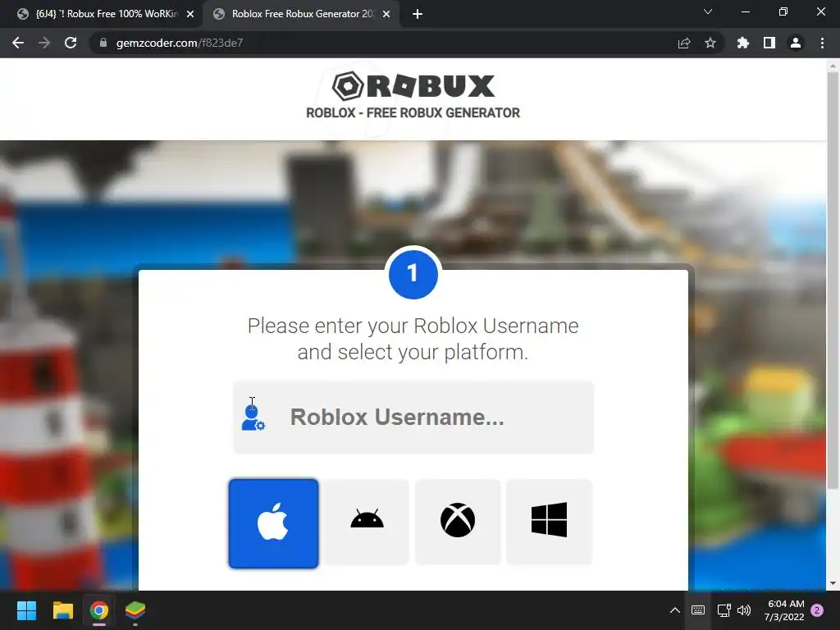This screenshot has width=840, height=630.
Task: Select the Windows platform button
Action: 549,522
